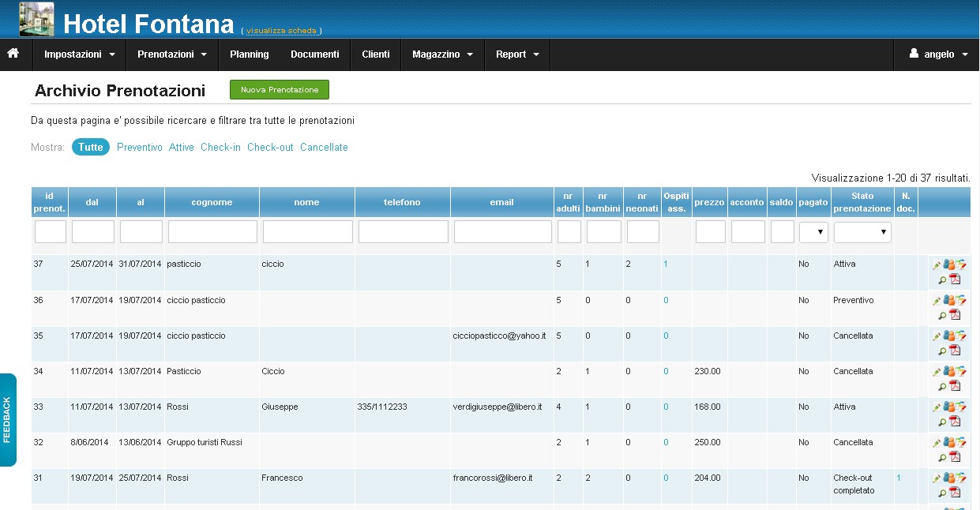980x510 pixels.
Task: Open Clienti from the navigation bar
Action: click(x=376, y=54)
